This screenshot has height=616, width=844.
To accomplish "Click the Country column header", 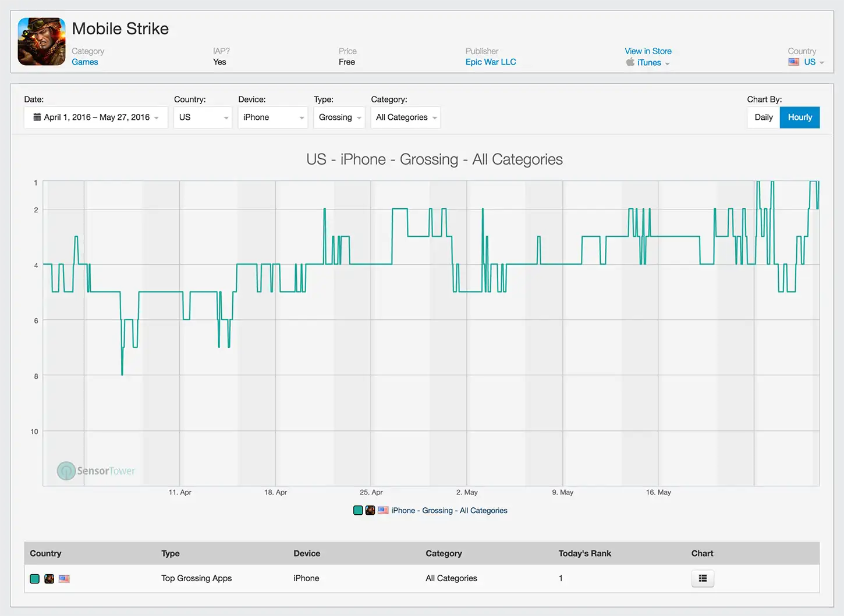I will click(45, 554).
